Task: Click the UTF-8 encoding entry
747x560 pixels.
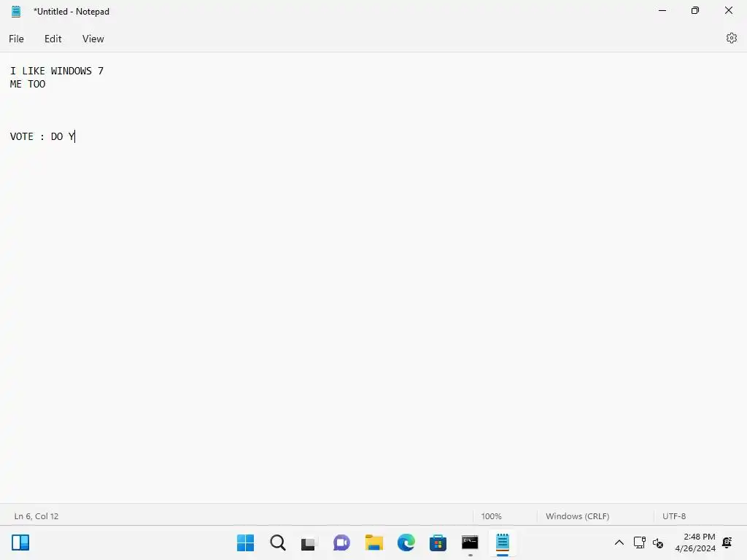Action: coord(673,516)
